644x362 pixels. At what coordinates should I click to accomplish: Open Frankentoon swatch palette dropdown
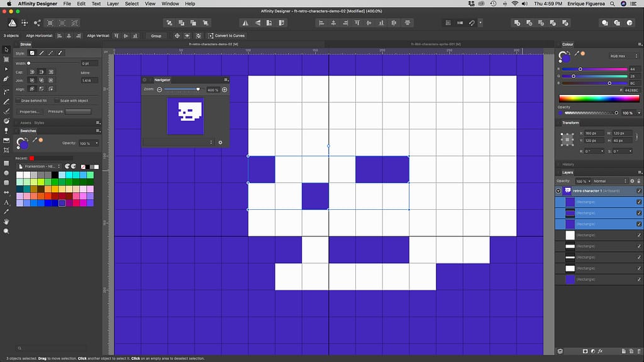(x=40, y=166)
